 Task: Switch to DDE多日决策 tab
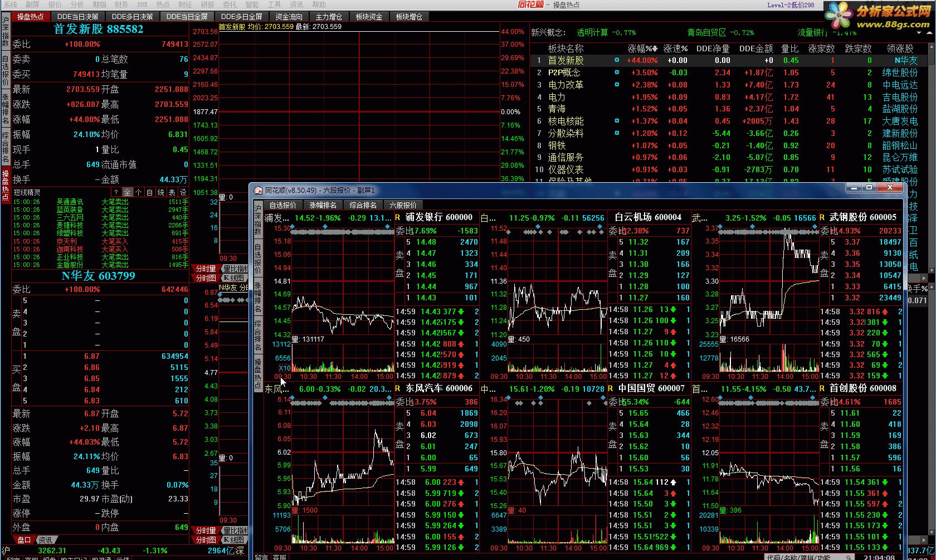[x=132, y=17]
